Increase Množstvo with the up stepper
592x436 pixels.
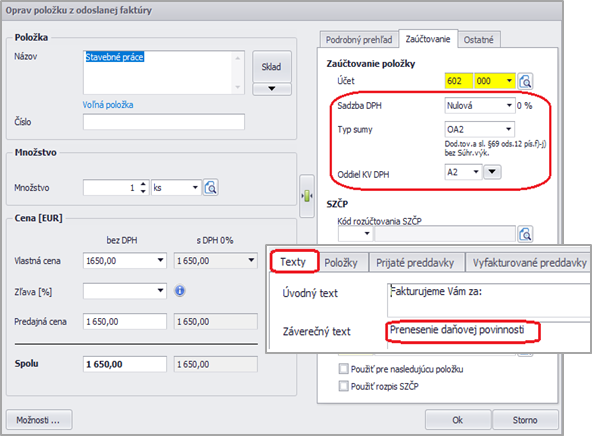143,184
